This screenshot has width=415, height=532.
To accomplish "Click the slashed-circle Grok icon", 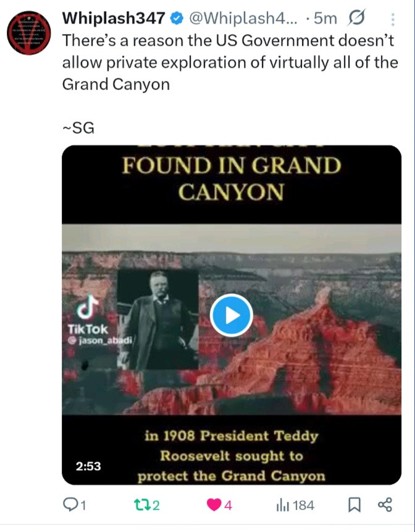I will point(356,19).
